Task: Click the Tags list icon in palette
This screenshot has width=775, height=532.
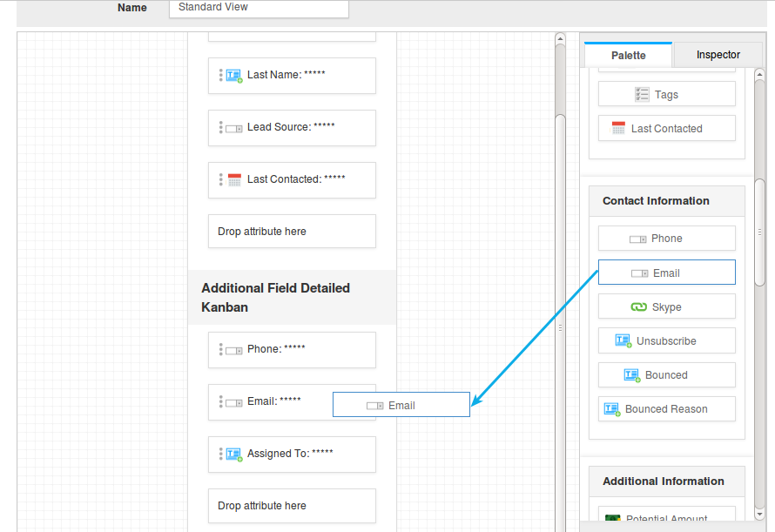Action: point(643,94)
